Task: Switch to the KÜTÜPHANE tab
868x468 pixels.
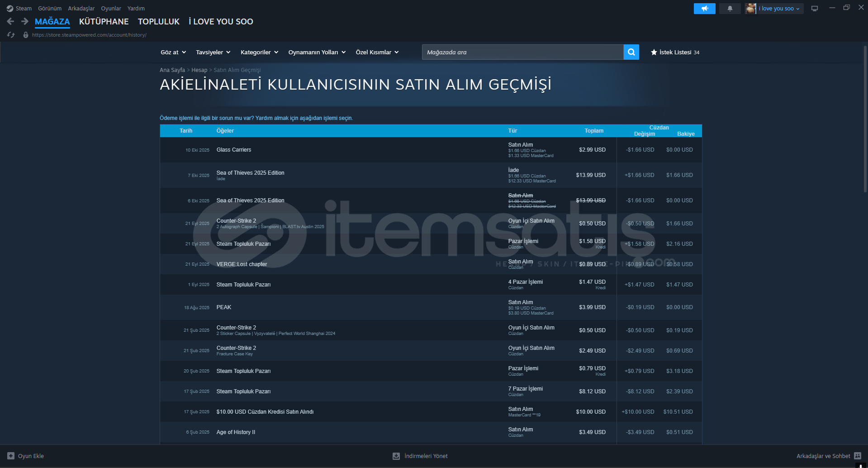Action: [104, 21]
